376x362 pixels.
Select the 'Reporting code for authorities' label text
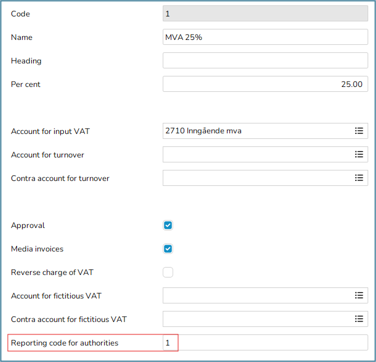tap(65, 343)
